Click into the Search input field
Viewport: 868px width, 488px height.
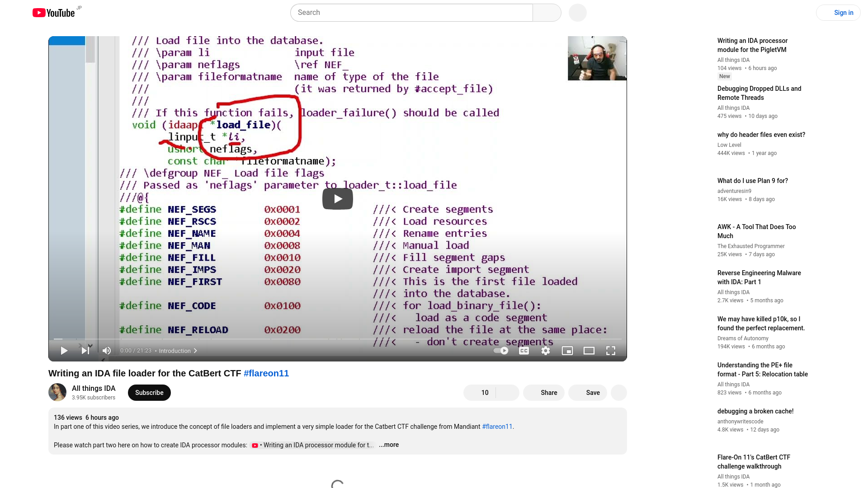click(411, 13)
